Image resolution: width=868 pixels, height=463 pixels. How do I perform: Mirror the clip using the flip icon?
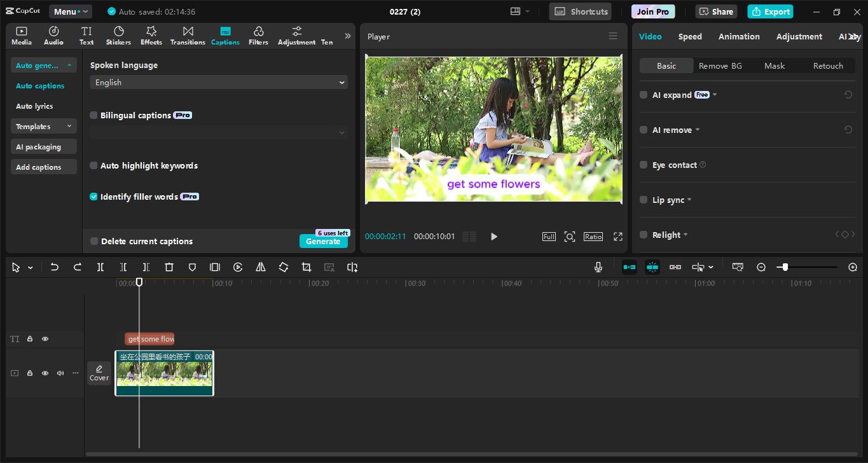(260, 267)
